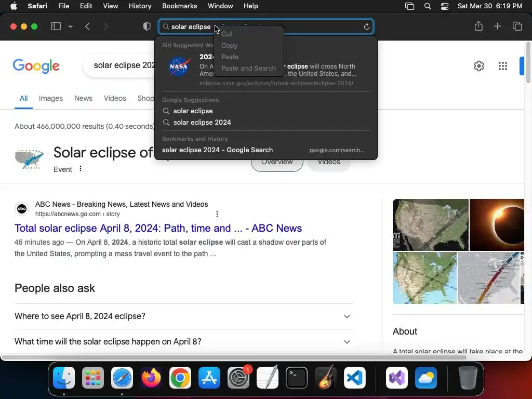Reload the page with the refresh icon

(x=366, y=26)
